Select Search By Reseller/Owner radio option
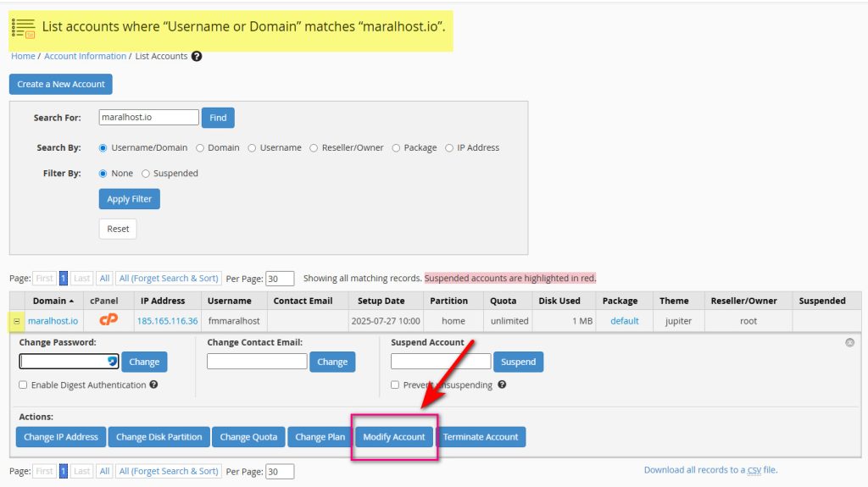 (x=314, y=147)
